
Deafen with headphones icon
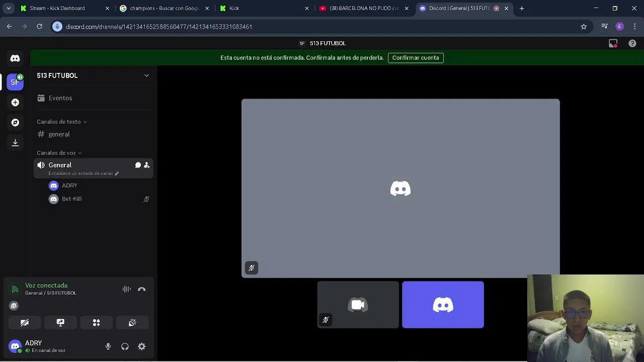tap(125, 346)
